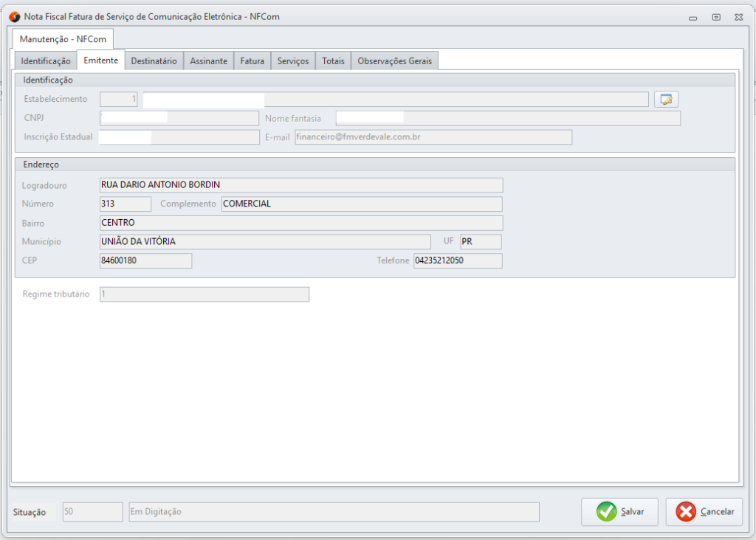This screenshot has width=756, height=540.
Task: Select the Município field União da Vitória
Action: (264, 242)
